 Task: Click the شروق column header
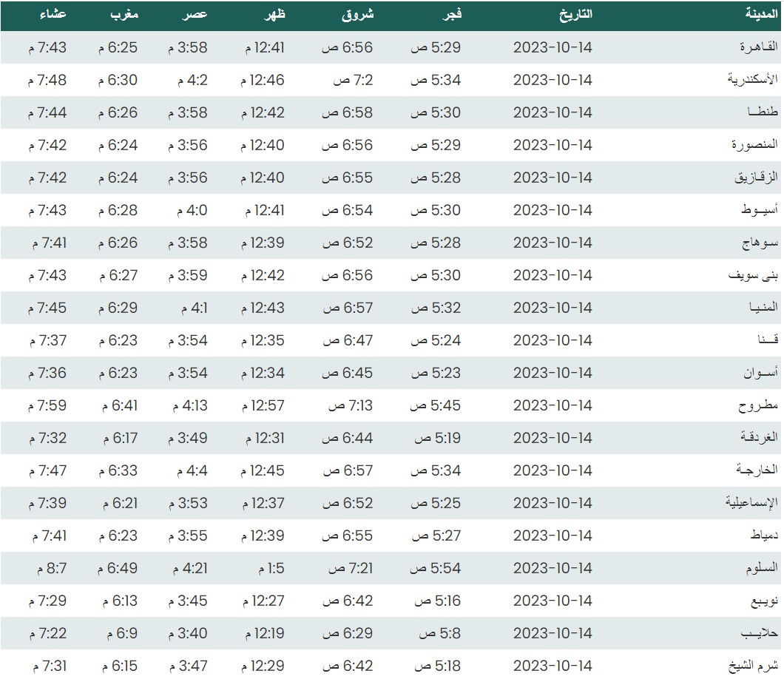pyautogui.click(x=358, y=14)
